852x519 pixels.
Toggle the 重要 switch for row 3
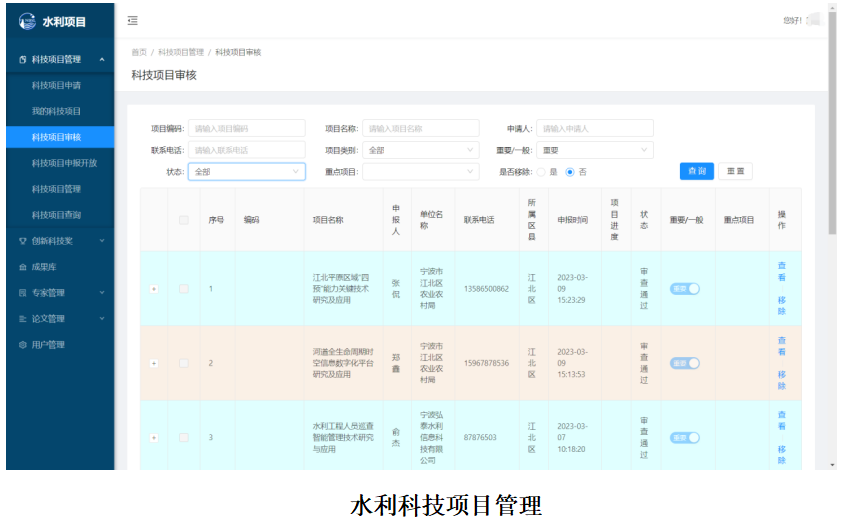(685, 437)
